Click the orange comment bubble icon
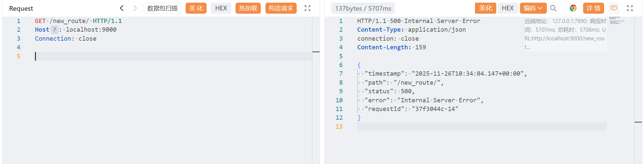 614,8
